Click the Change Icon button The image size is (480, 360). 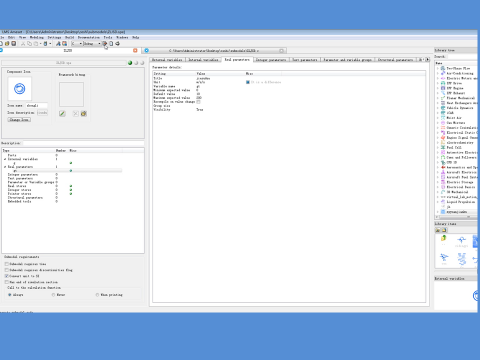(19, 119)
